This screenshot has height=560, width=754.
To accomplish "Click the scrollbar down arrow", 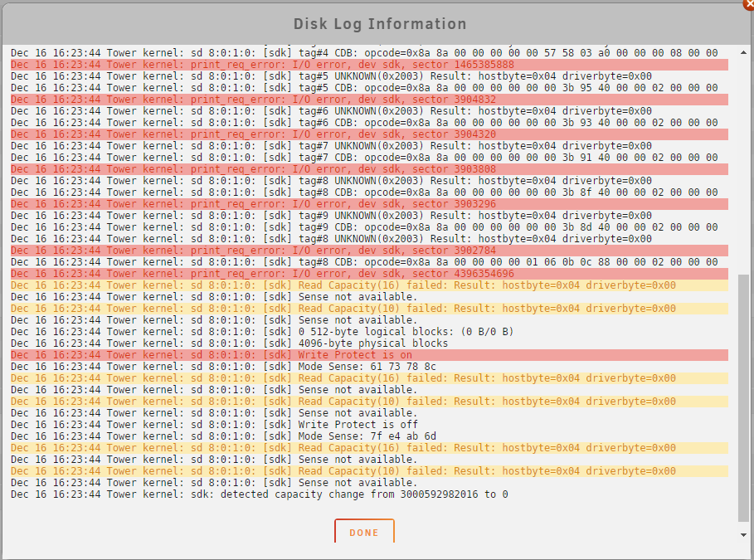I will click(743, 534).
